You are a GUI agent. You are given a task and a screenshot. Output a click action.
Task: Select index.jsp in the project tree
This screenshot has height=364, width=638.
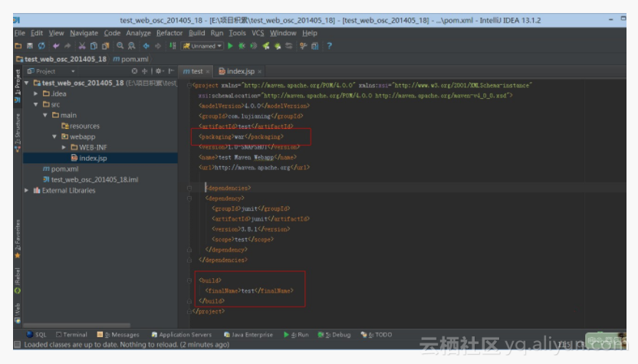[x=89, y=158]
